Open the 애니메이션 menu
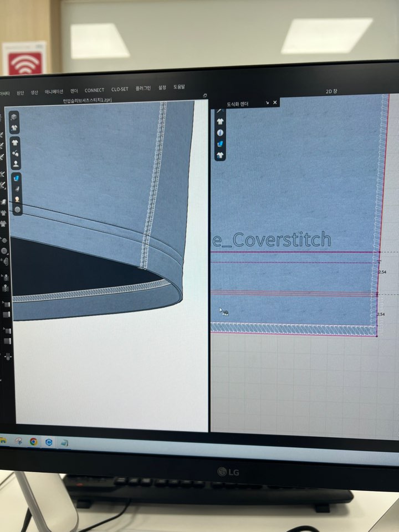Screen dimensions: 399x532 [54, 91]
